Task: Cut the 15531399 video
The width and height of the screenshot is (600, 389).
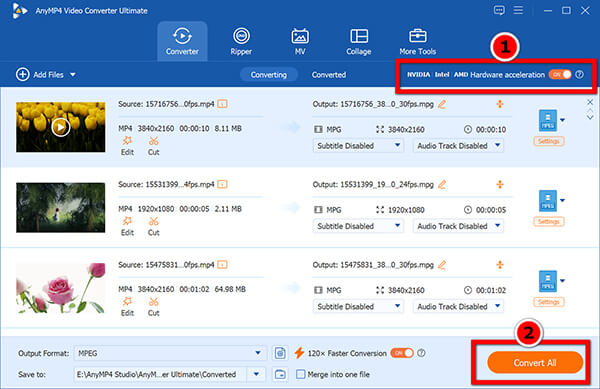Action: point(153,226)
